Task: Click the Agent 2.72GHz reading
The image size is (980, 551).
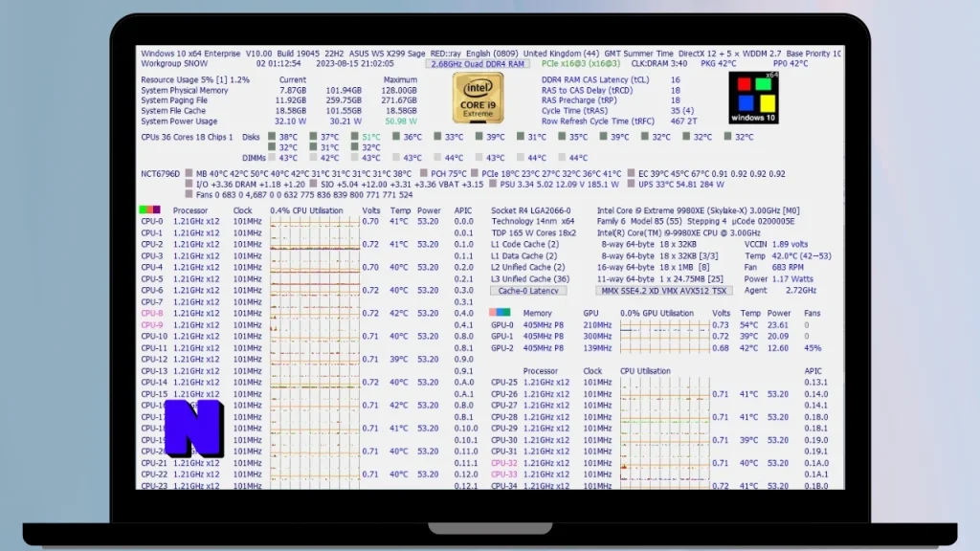Action: click(780, 291)
